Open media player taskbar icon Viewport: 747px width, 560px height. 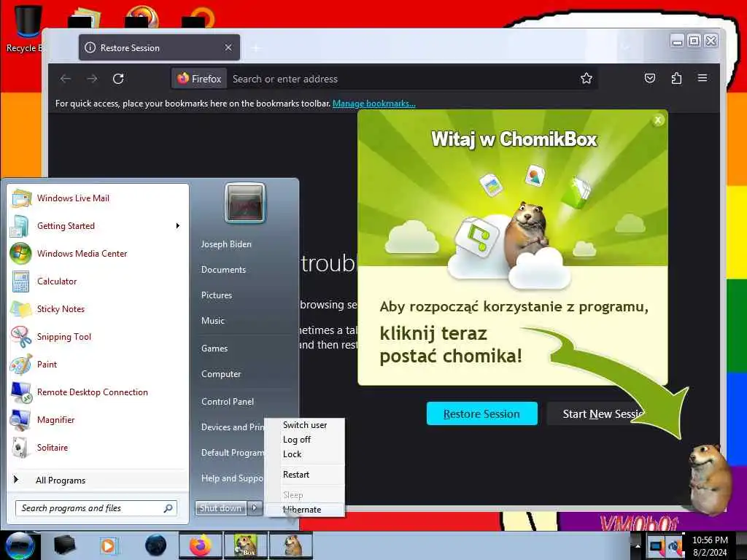(x=108, y=545)
